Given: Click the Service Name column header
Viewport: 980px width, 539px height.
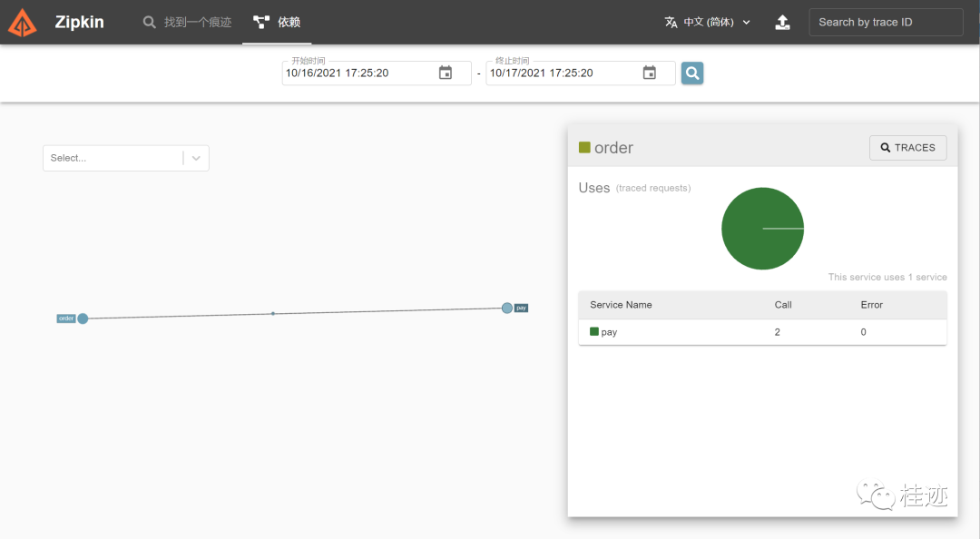Looking at the screenshot, I should pyautogui.click(x=621, y=305).
